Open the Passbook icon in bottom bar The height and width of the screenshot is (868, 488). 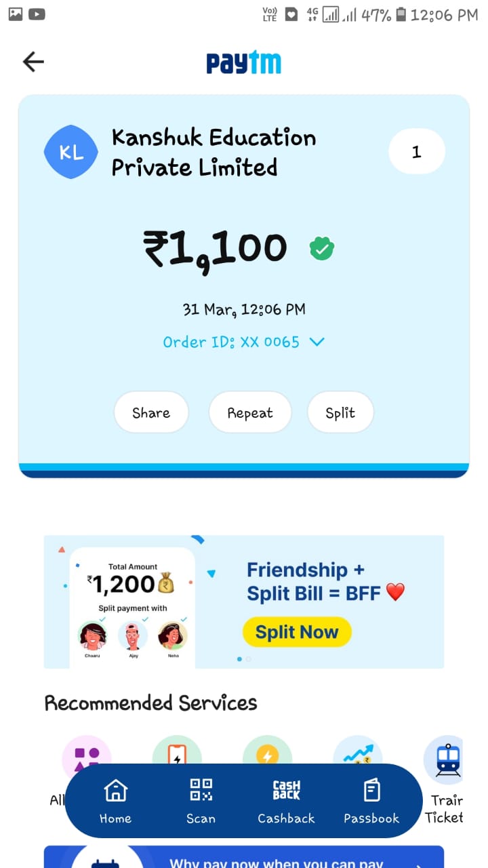[371, 801]
